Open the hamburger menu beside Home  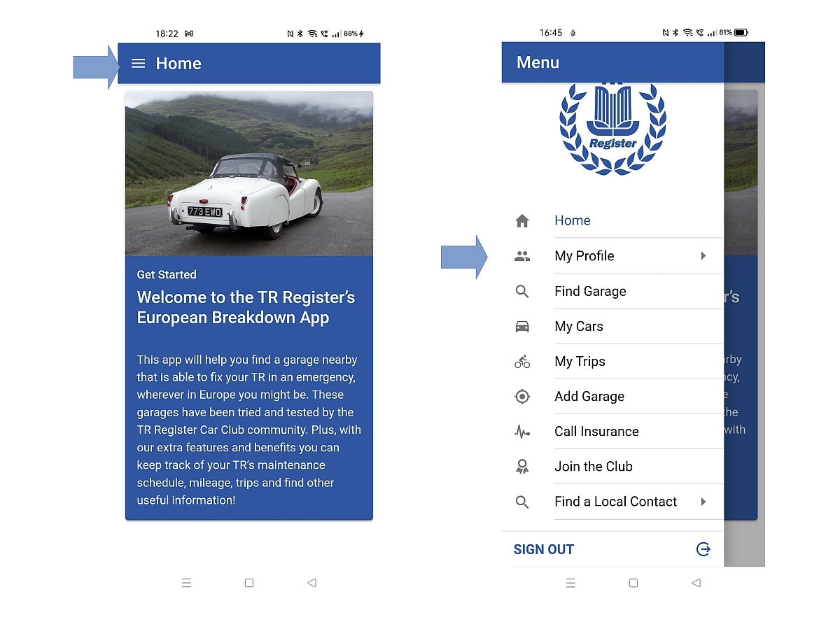click(x=139, y=64)
